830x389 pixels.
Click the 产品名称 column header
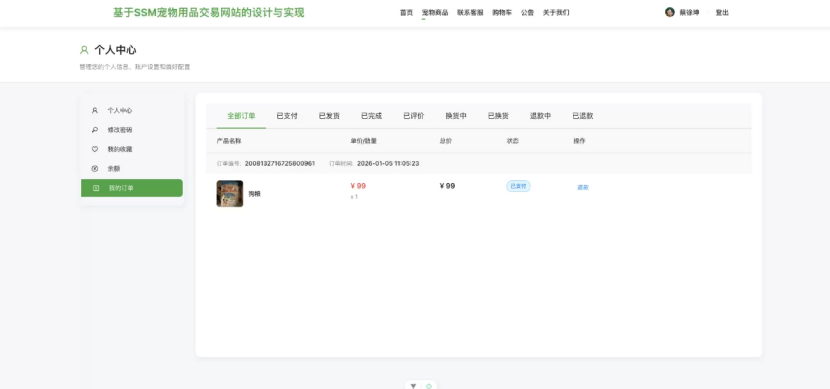point(229,141)
